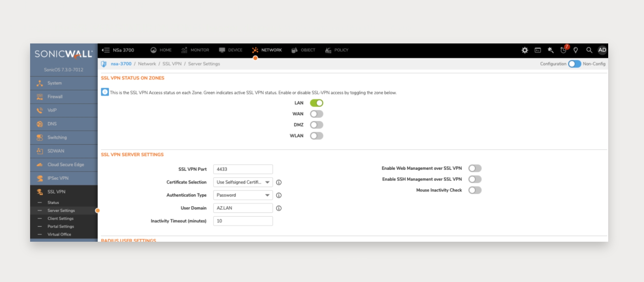Click the AD user avatar
Viewport: 644px width, 282px height.
(602, 50)
